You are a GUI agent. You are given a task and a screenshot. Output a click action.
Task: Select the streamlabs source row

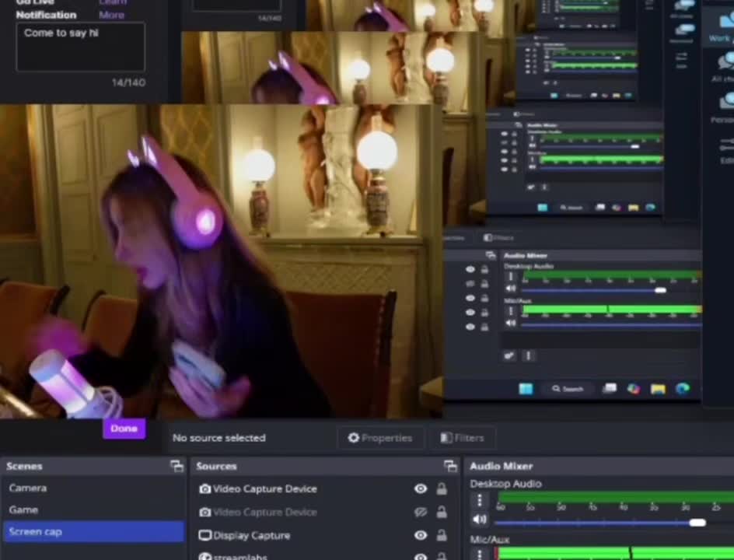click(x=324, y=555)
